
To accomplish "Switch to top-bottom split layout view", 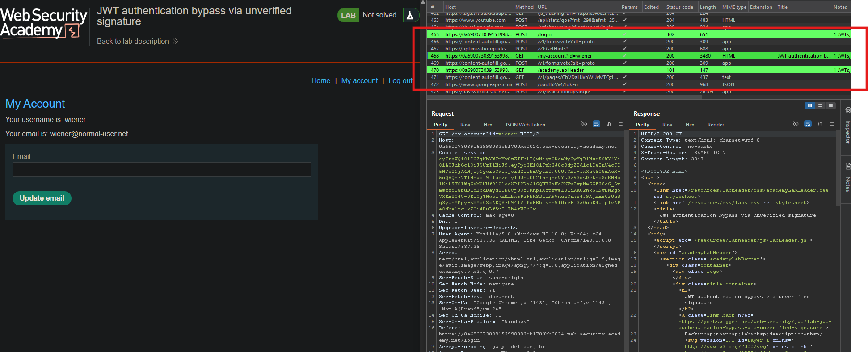I will pos(820,106).
